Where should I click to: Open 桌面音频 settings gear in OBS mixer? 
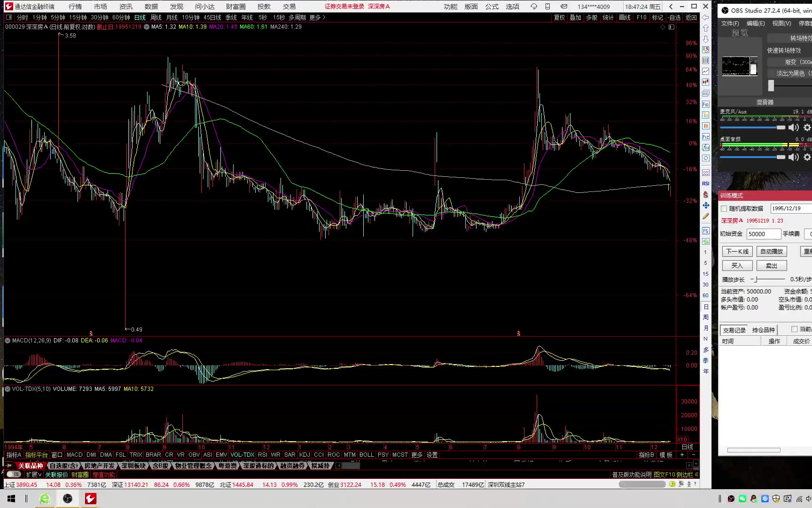coord(807,157)
